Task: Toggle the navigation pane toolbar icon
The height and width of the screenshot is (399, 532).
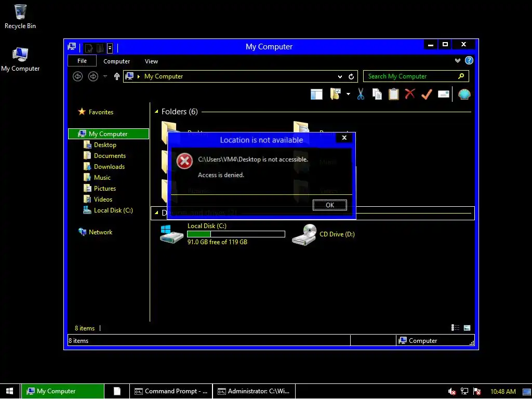Action: pyautogui.click(x=316, y=94)
